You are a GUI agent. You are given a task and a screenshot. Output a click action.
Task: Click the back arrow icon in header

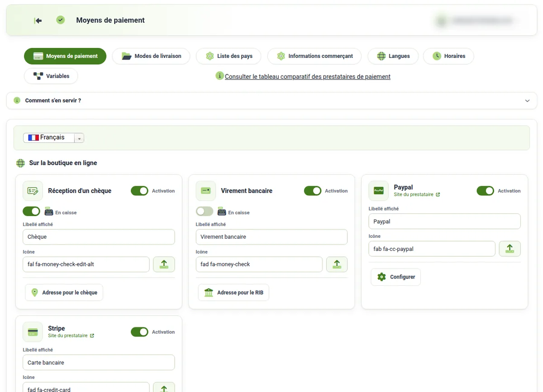point(38,20)
